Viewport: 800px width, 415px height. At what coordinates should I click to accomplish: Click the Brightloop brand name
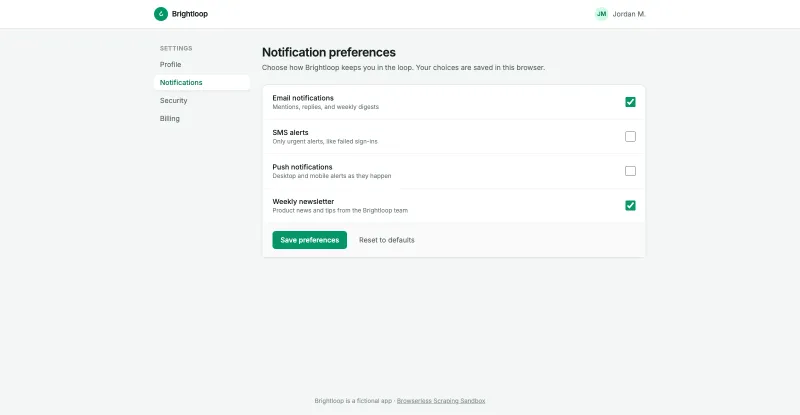pyautogui.click(x=190, y=14)
